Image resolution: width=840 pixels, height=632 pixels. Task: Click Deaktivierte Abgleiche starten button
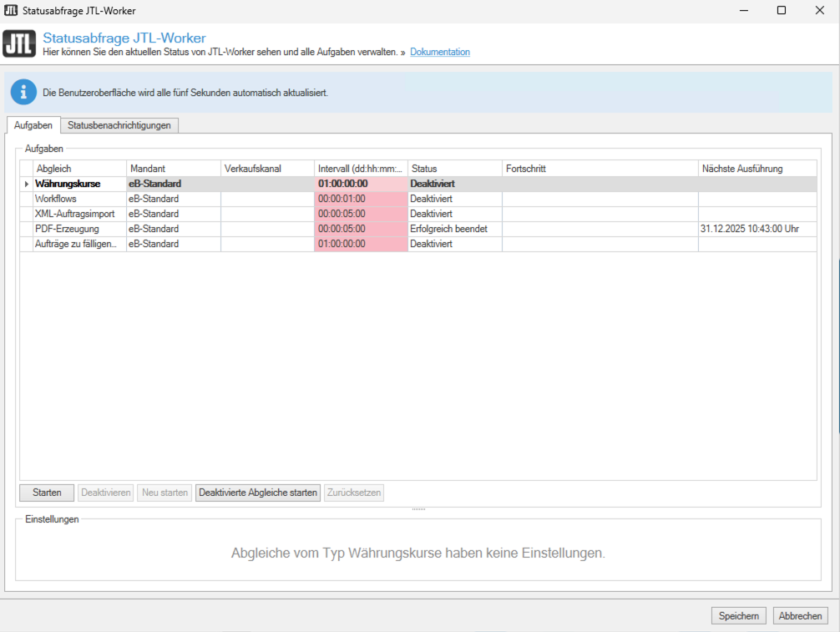258,493
